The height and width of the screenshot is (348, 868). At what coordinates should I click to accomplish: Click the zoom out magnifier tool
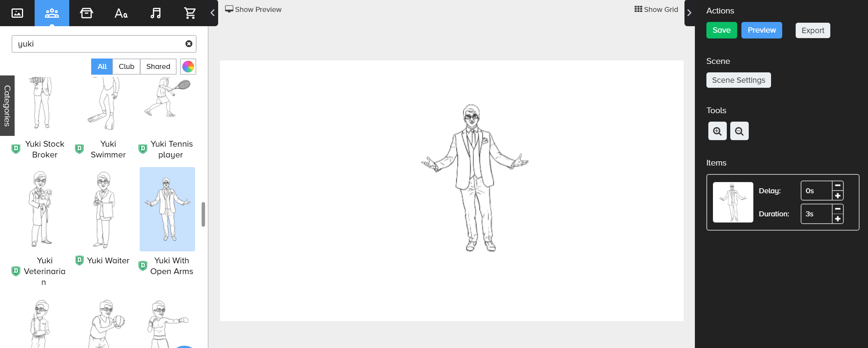[739, 131]
